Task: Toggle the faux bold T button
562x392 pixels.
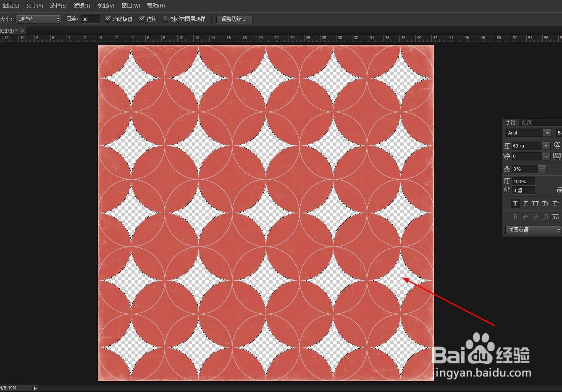Action: [x=515, y=203]
